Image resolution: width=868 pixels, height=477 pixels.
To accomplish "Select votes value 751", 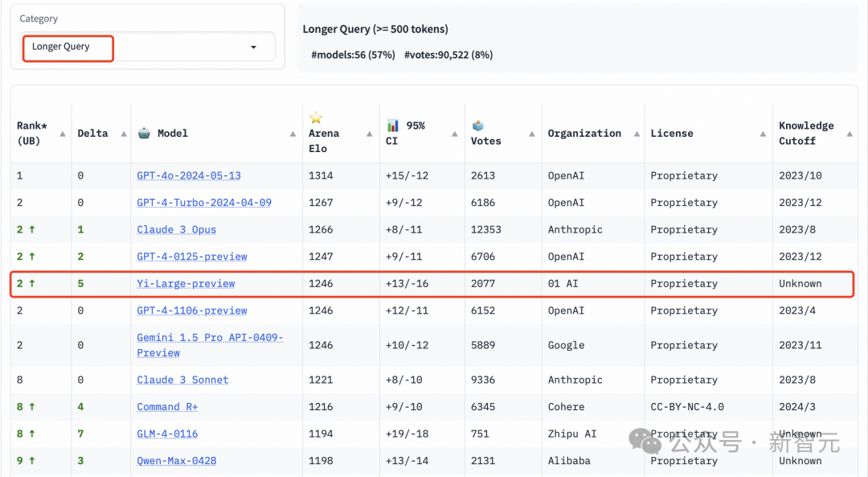I will [480, 434].
